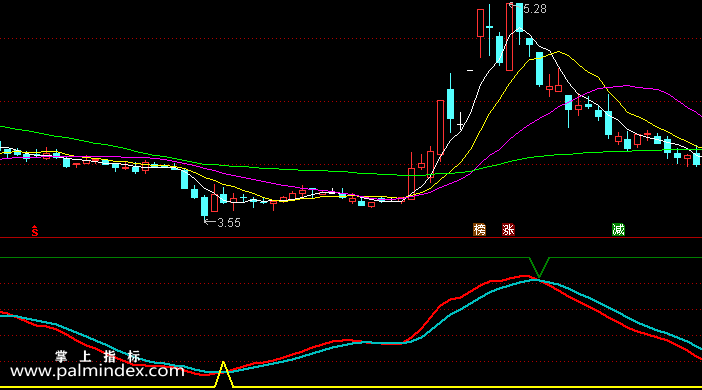Select the red S marker icon

click(35, 231)
